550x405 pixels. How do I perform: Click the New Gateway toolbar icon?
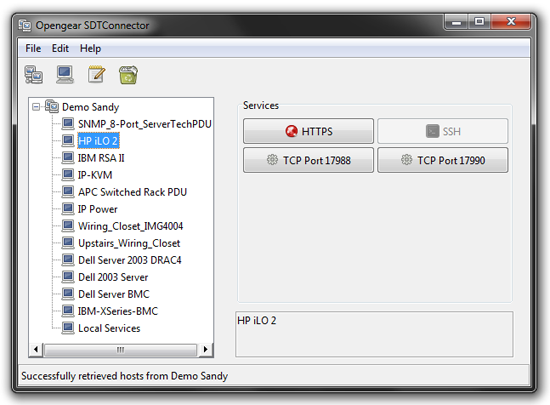[x=34, y=74]
